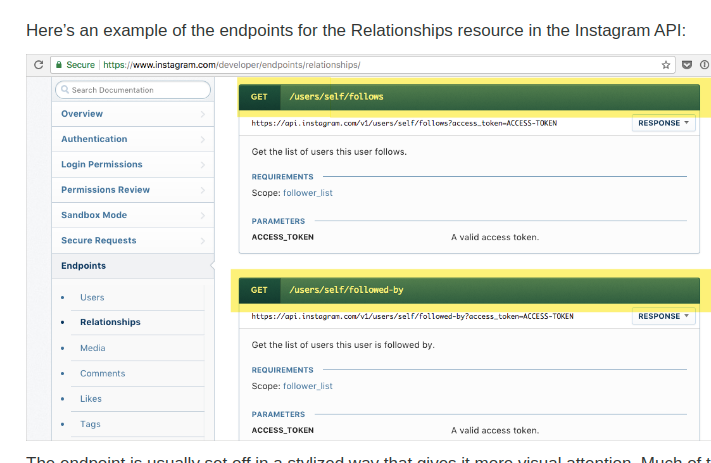Viewport: 711px width, 463px height.
Task: Go to the Likes endpoint link
Action: (x=91, y=399)
